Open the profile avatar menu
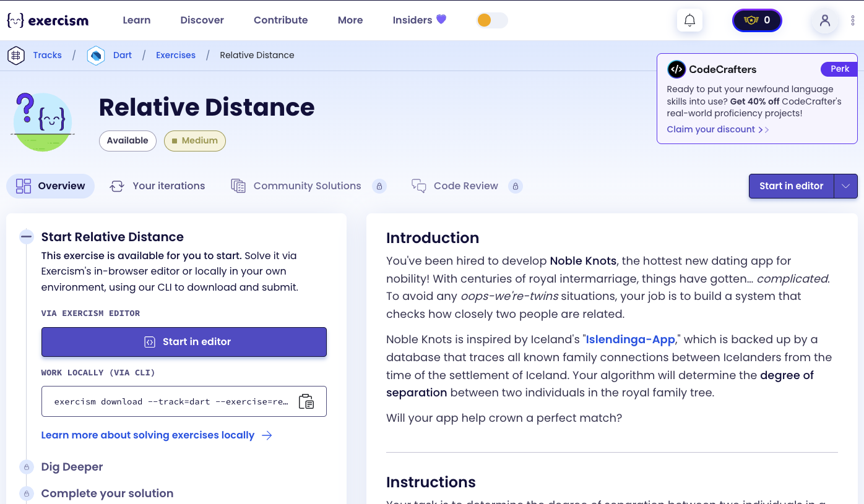Screen dimensions: 864x504 [824, 20]
